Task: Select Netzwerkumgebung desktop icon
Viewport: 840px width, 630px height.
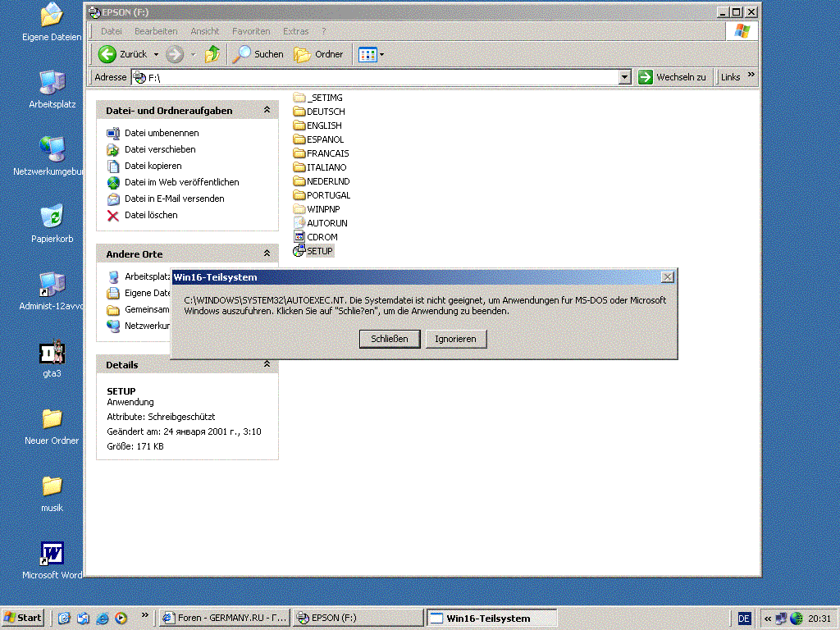Action: tap(52, 149)
